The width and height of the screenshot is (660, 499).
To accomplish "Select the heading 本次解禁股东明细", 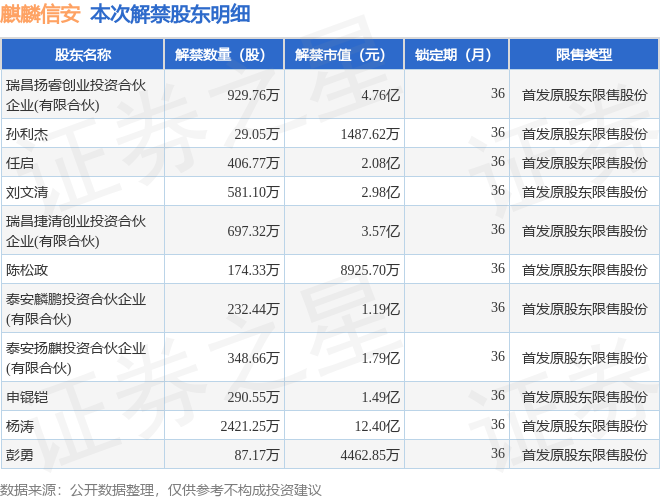I will (x=170, y=14).
